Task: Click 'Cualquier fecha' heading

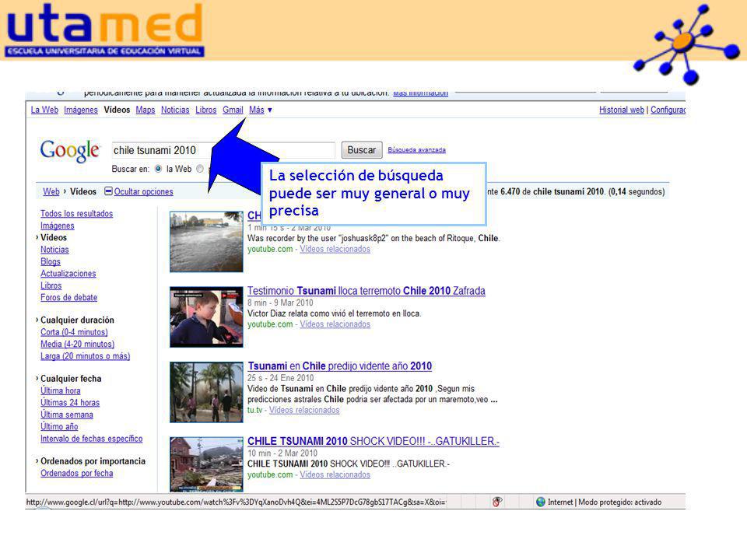Action: (x=71, y=379)
